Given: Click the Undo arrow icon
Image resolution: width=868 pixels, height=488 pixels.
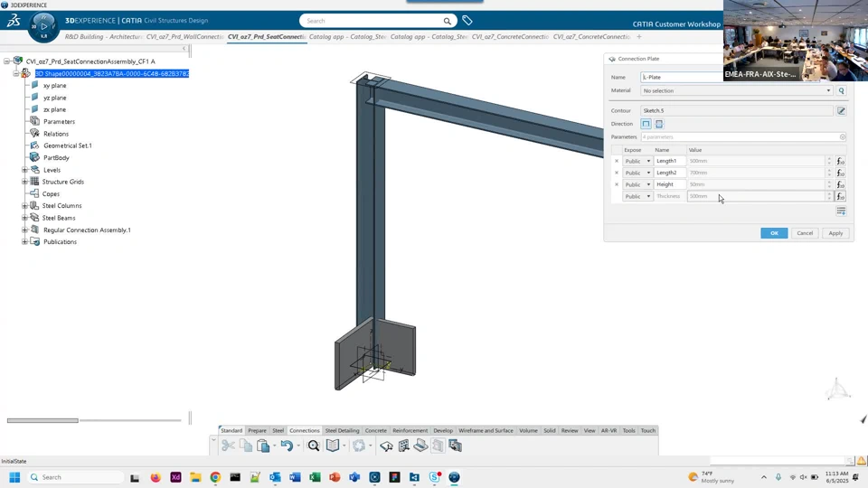Looking at the screenshot, I should (x=287, y=446).
